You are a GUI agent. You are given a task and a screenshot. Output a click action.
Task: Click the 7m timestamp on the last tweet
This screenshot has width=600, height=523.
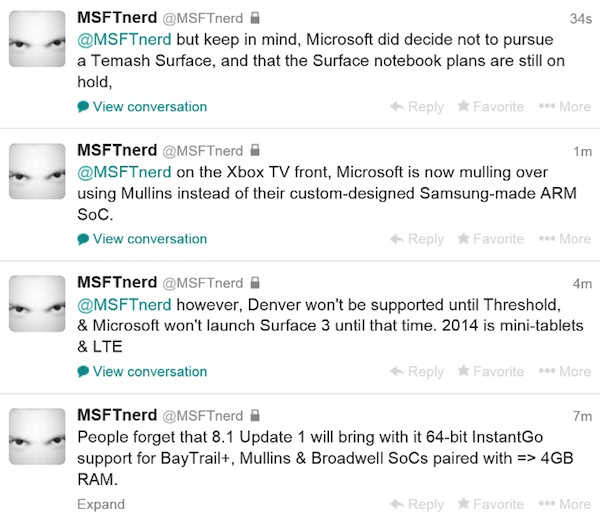point(582,415)
